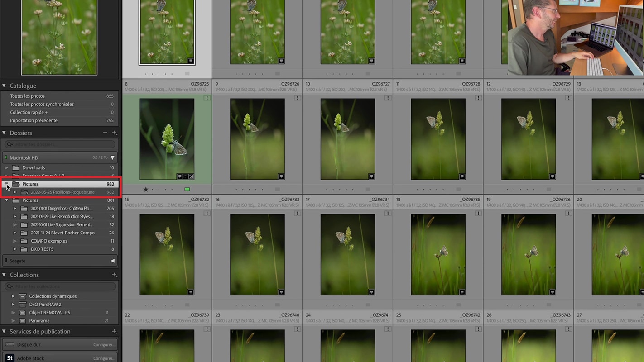Screen dimensions: 644x362
Task: Click the plus icon in Services de publication header
Action: [x=115, y=332]
